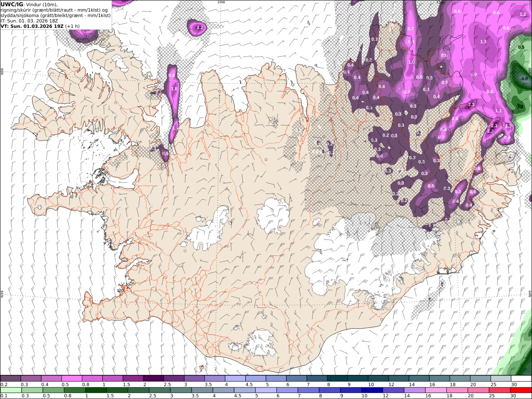Click the 'rigning/skúrir' legend description line

[54, 10]
